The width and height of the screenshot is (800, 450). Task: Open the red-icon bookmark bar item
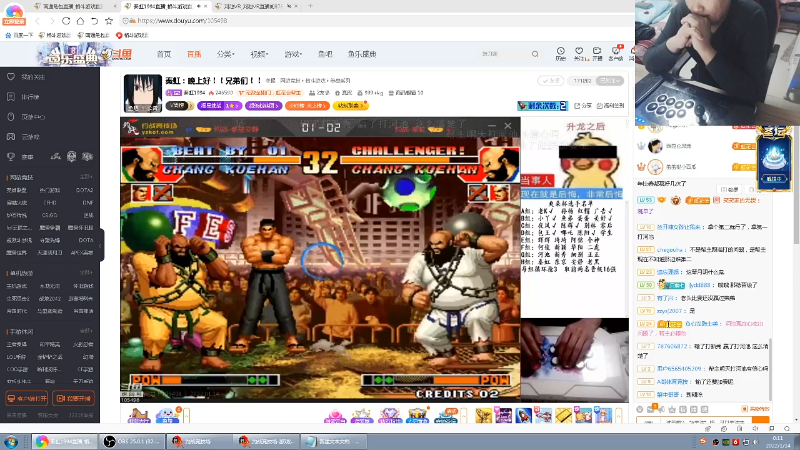132,35
